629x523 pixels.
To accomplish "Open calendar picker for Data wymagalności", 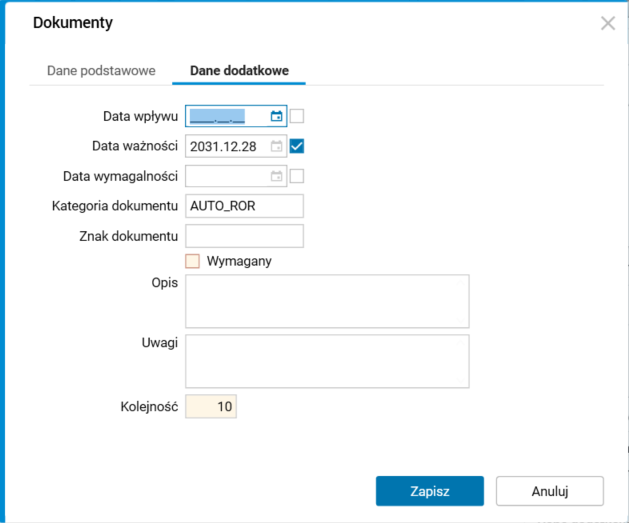I will point(277,176).
